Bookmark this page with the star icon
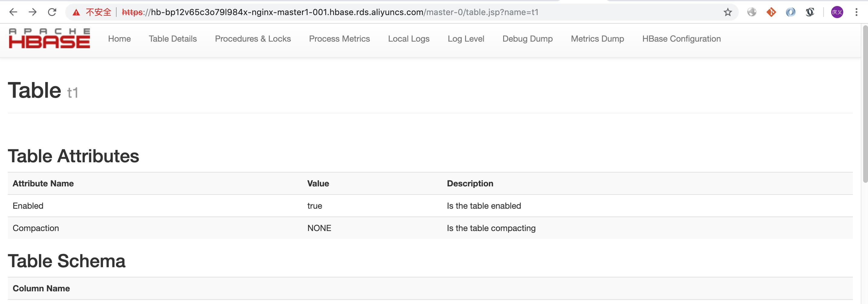 728,12
